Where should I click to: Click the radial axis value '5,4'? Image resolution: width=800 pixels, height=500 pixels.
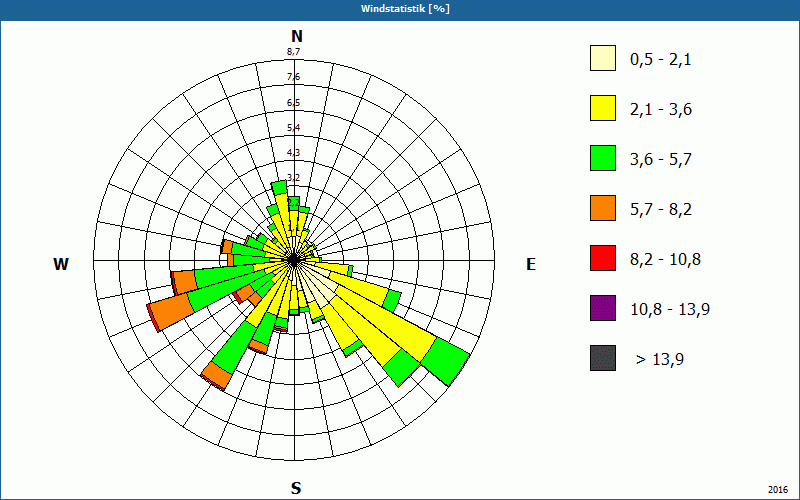[293, 128]
